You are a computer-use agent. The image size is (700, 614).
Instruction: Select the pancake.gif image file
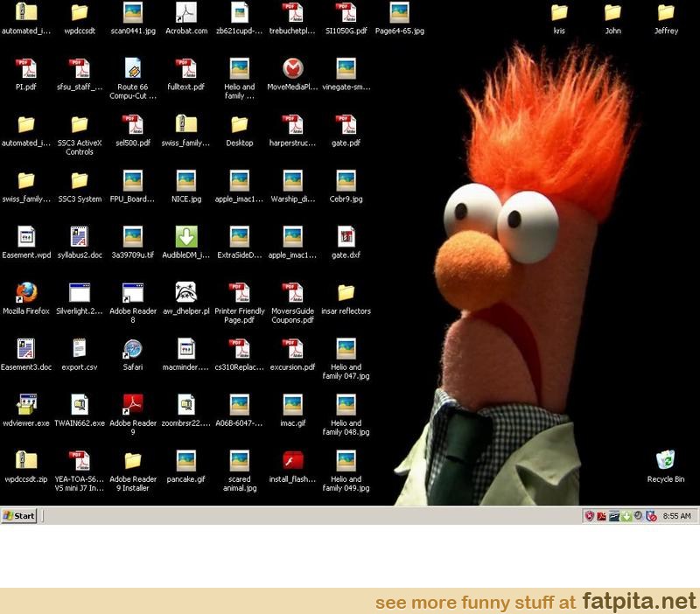tap(186, 460)
